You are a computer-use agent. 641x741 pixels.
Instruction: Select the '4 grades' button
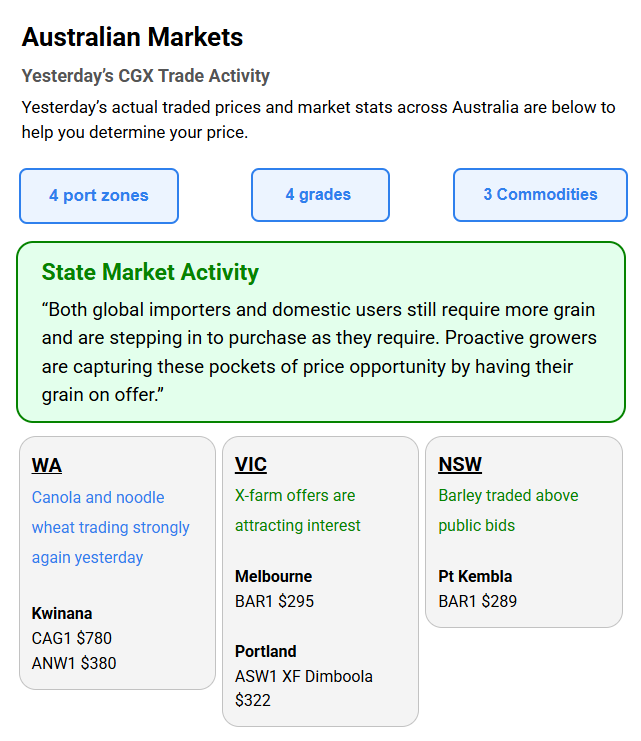click(x=319, y=195)
